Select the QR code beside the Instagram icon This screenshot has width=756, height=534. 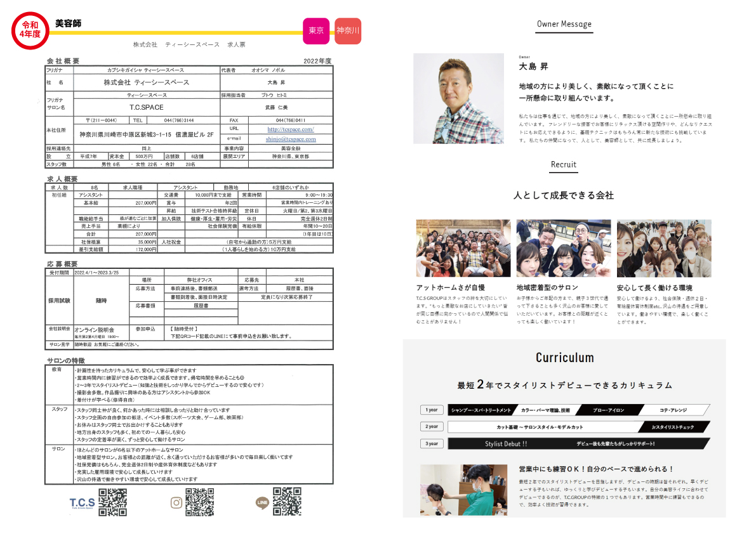point(199,502)
